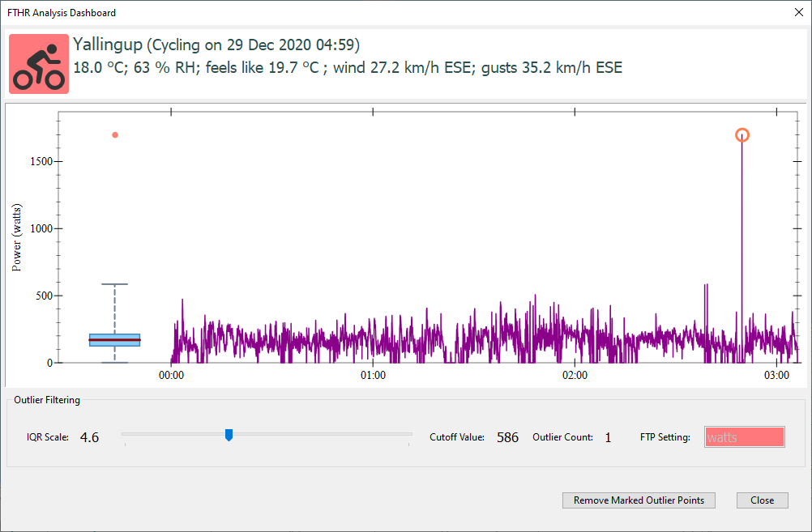
Task: Click Remove Marked Outlier Points button
Action: (639, 500)
